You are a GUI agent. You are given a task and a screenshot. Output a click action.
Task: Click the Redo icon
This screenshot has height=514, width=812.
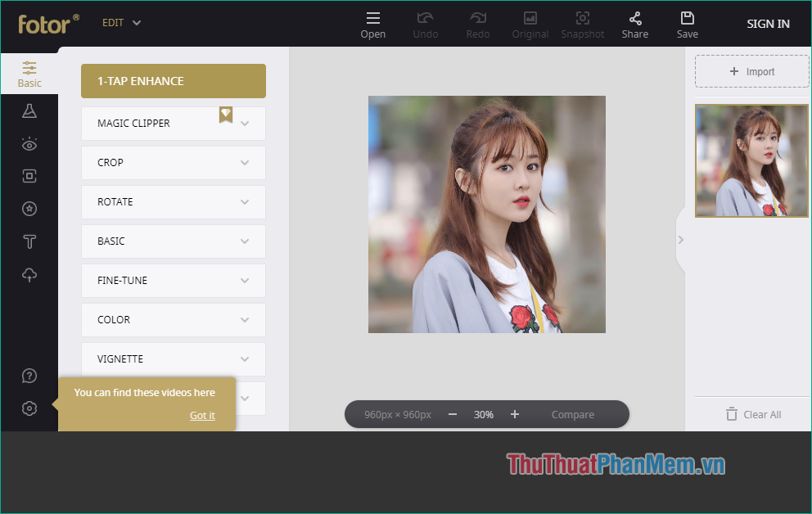478,23
